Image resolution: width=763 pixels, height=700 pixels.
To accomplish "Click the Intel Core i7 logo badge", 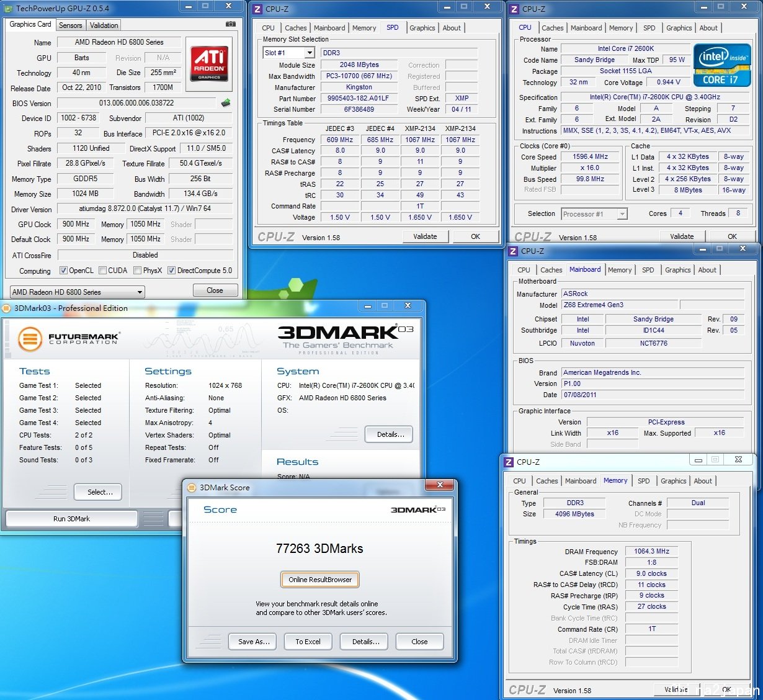I will coord(722,65).
